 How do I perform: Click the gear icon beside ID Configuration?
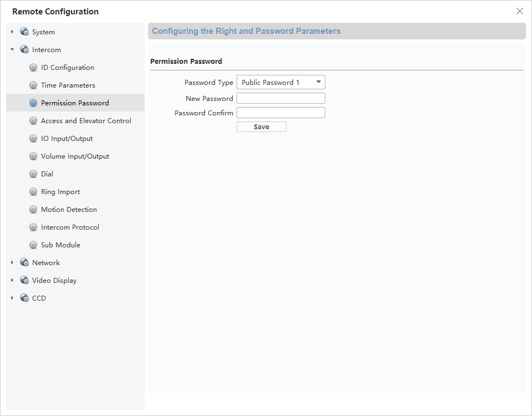tap(33, 68)
